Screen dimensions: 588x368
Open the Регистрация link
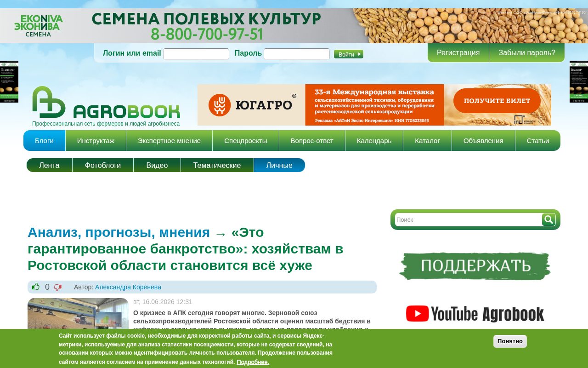pyautogui.click(x=458, y=53)
